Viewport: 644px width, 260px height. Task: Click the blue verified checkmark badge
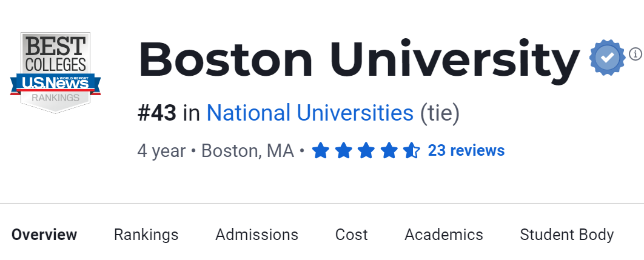pyautogui.click(x=607, y=58)
